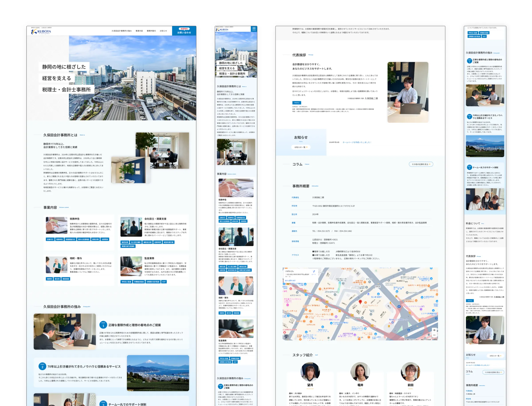Open 久保田会計事務所の強み nav item
Screen dimensions: 532x406
click(121, 31)
